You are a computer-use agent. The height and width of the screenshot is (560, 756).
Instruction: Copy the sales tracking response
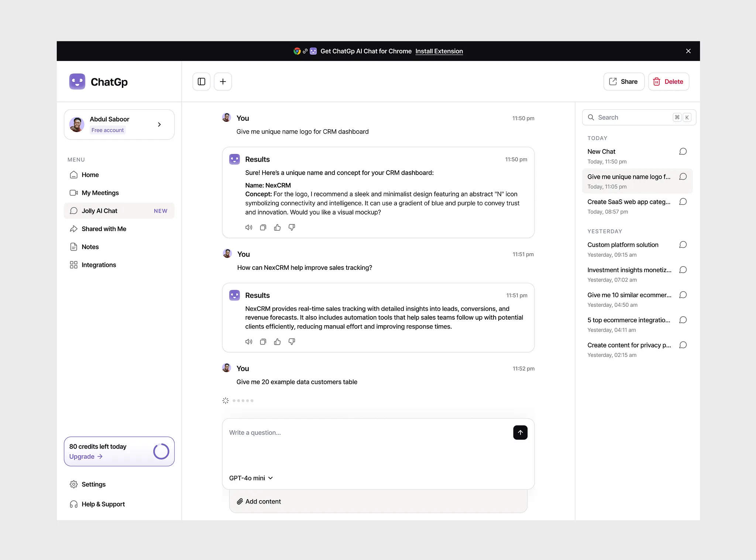coord(263,342)
